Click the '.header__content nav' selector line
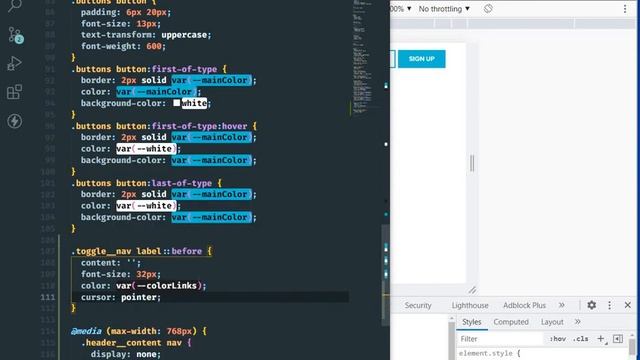This screenshot has height=360, width=640. 133,342
